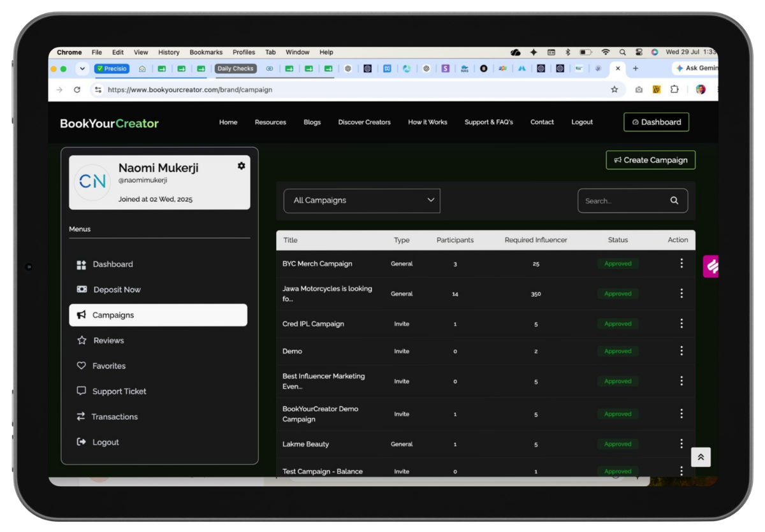Open the Profiles menu in menu bar
Image resolution: width=765 pixels, height=532 pixels.
(244, 52)
